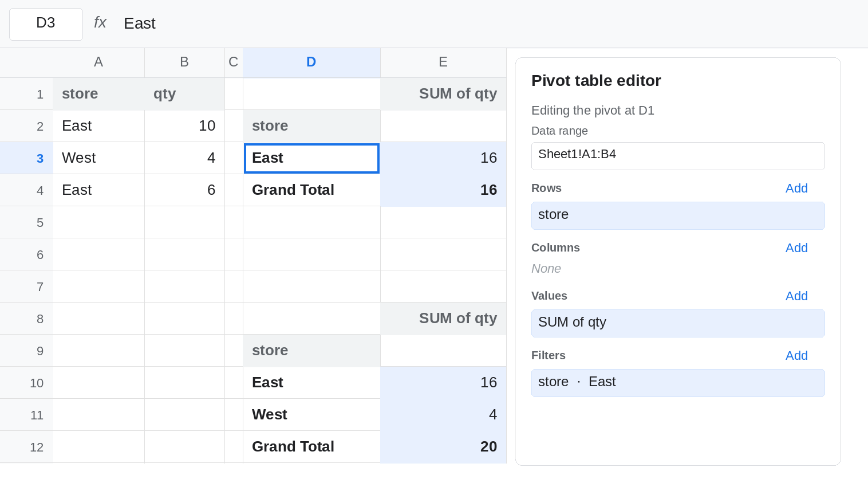Add a field to Values
The image size is (868, 479).
796,296
